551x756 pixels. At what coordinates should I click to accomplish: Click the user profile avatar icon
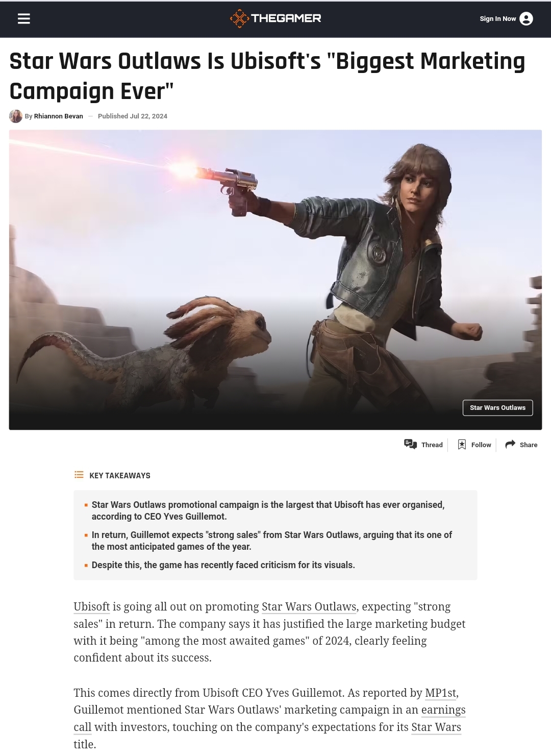tap(526, 19)
